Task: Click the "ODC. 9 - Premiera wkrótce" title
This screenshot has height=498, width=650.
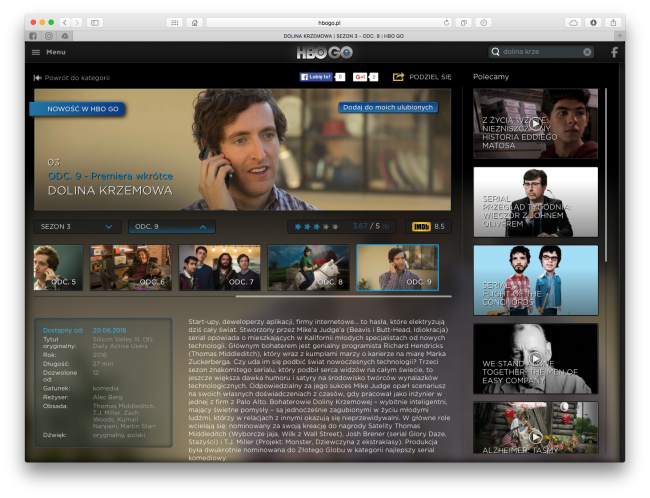Action: 110,176
